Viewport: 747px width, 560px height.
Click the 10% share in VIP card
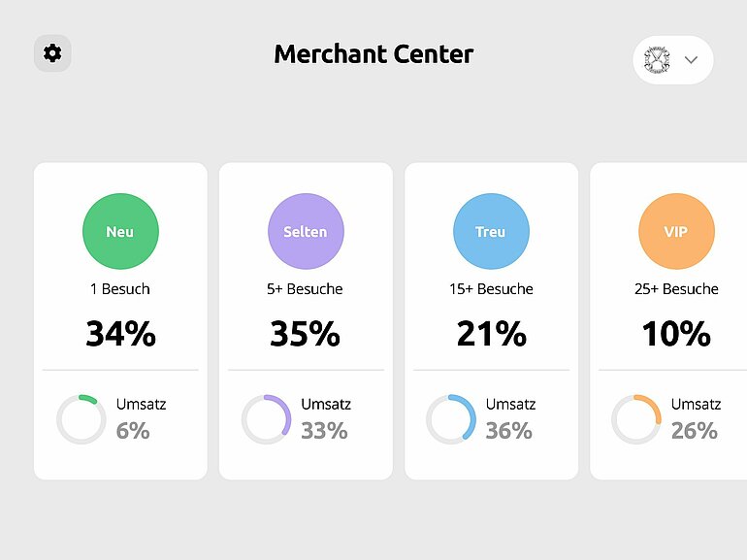tap(676, 334)
